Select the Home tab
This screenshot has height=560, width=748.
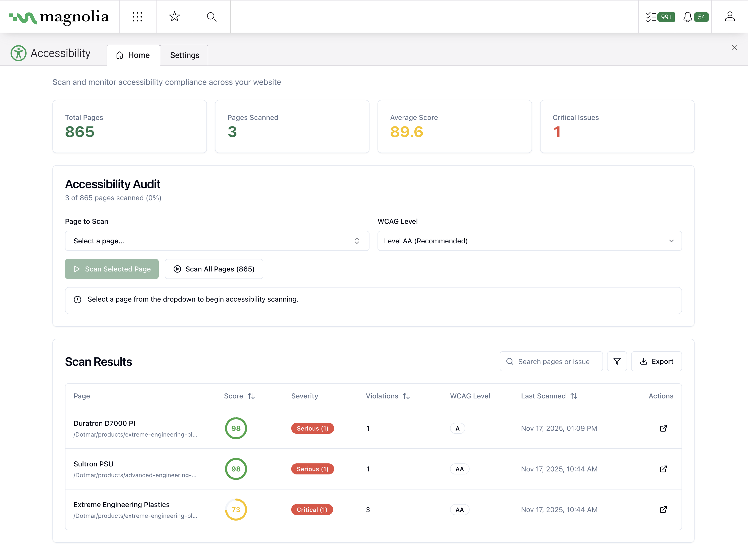[x=133, y=55]
